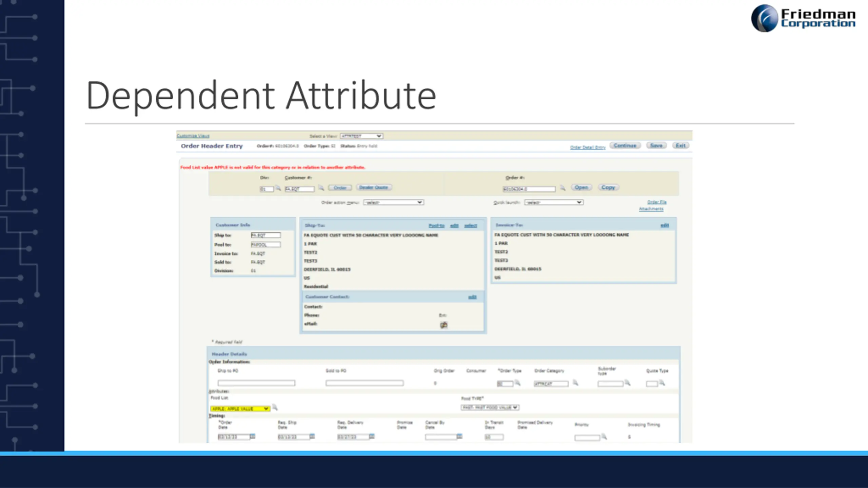
Task: Click into the Quote Type input field
Action: (652, 384)
